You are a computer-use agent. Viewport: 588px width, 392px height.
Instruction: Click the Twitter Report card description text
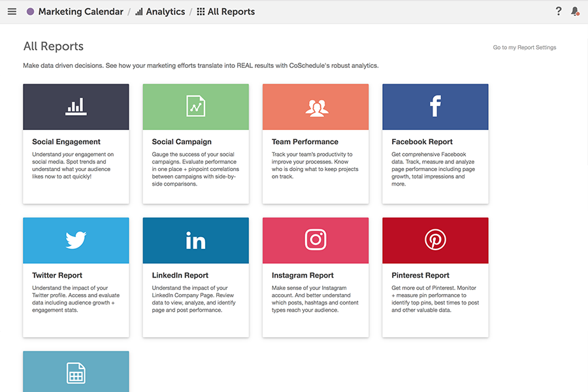click(x=76, y=299)
